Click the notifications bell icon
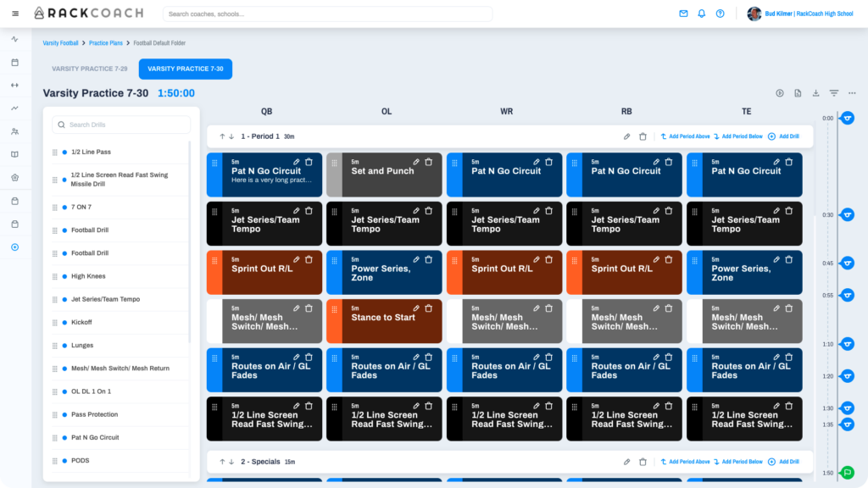The height and width of the screenshot is (488, 868). click(x=701, y=14)
